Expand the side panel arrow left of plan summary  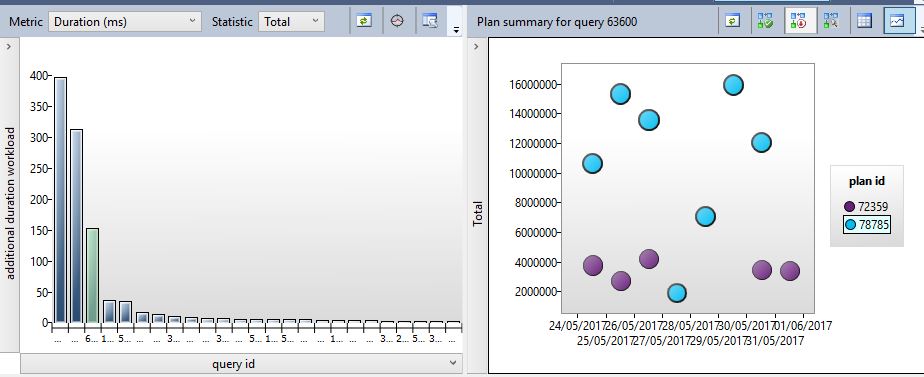(476, 46)
